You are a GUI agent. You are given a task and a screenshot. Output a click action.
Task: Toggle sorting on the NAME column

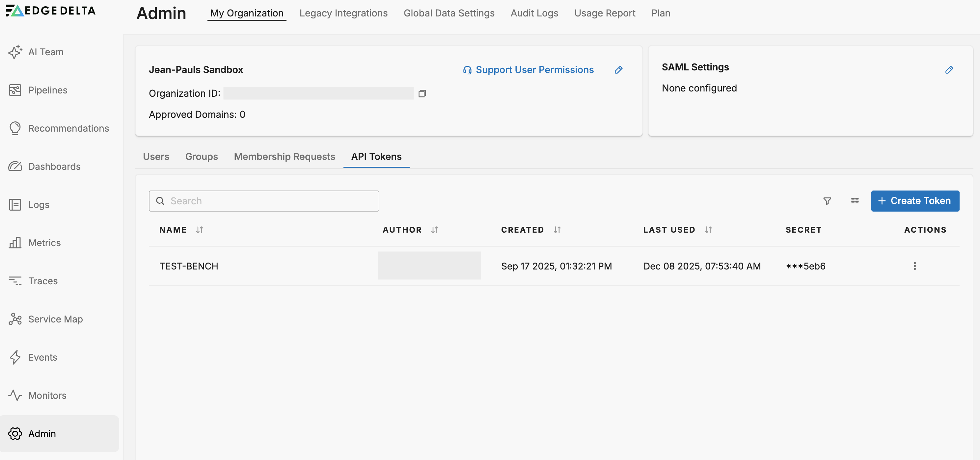(x=200, y=230)
